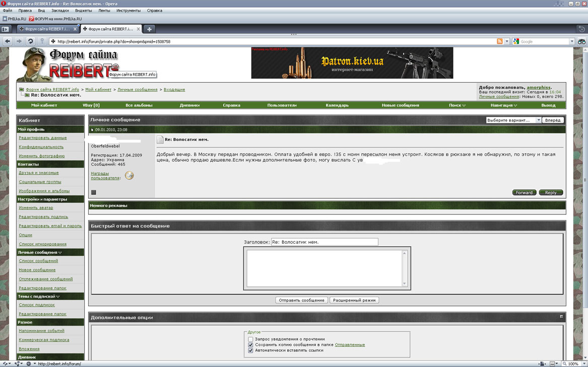Click the Reply button

(551, 192)
